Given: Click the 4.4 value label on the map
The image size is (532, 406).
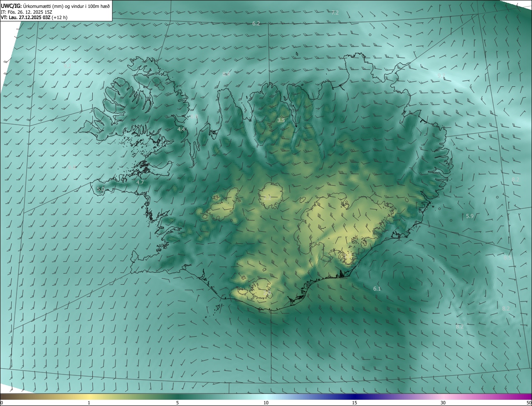Looking at the screenshot, I should [x=181, y=130].
